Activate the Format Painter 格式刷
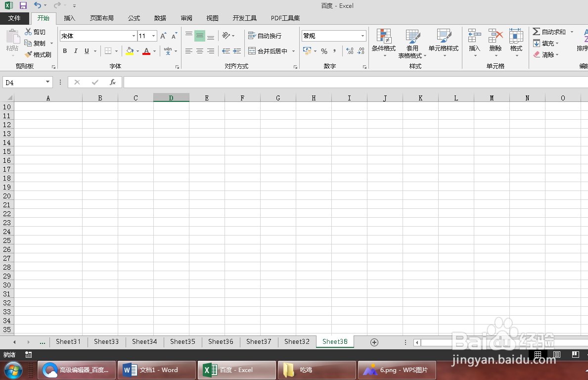 38,55
